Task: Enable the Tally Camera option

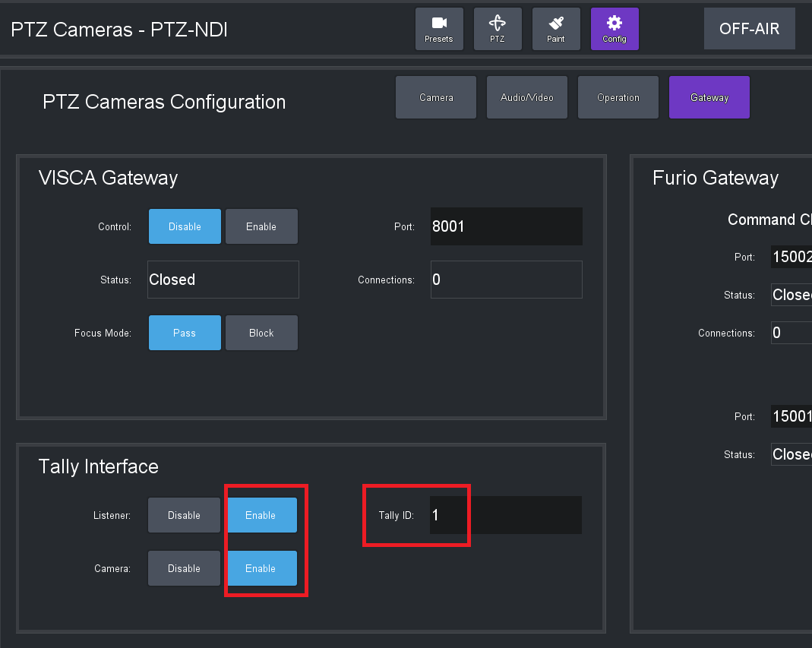Action: [x=261, y=568]
